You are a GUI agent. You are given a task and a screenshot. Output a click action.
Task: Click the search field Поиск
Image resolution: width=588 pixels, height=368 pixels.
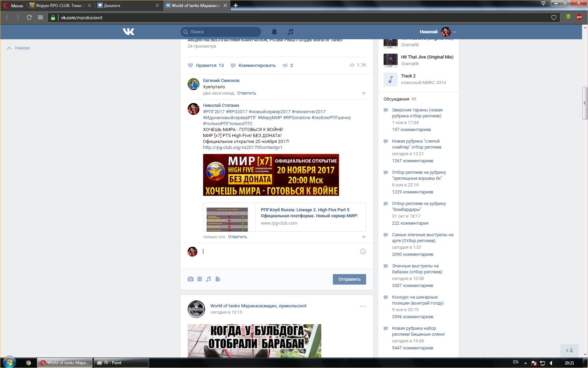coord(221,32)
